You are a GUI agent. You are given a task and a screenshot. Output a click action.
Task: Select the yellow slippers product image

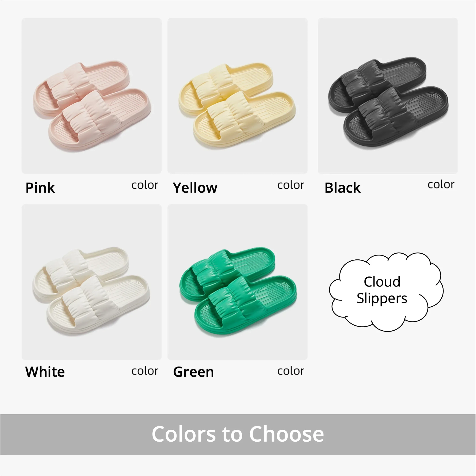(x=237, y=96)
